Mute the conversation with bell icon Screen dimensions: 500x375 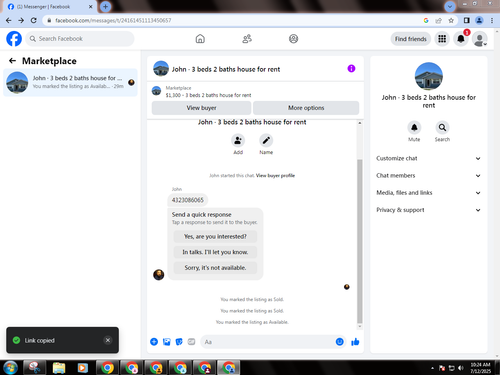(414, 128)
